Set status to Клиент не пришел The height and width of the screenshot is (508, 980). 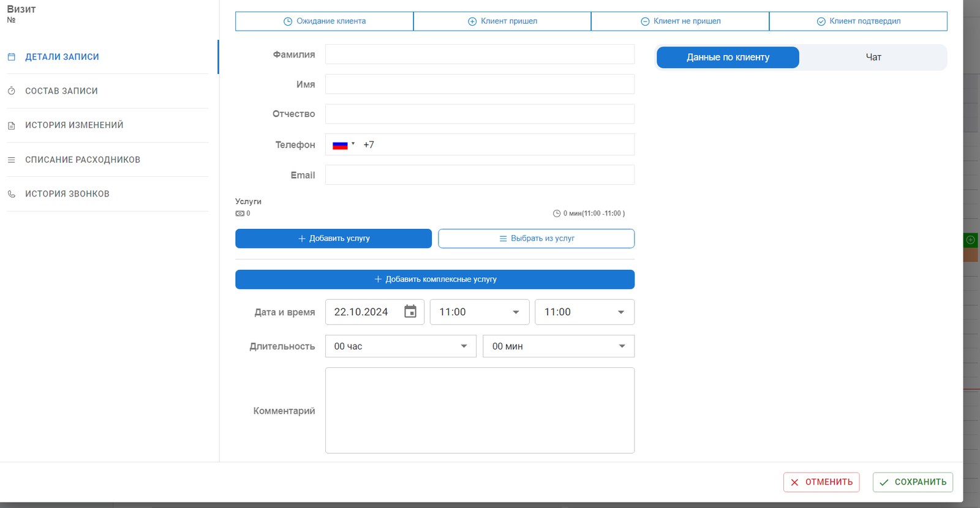(680, 21)
